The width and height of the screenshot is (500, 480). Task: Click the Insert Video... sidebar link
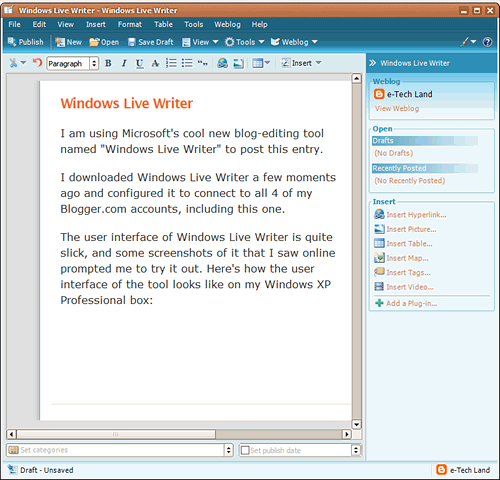pos(404,287)
